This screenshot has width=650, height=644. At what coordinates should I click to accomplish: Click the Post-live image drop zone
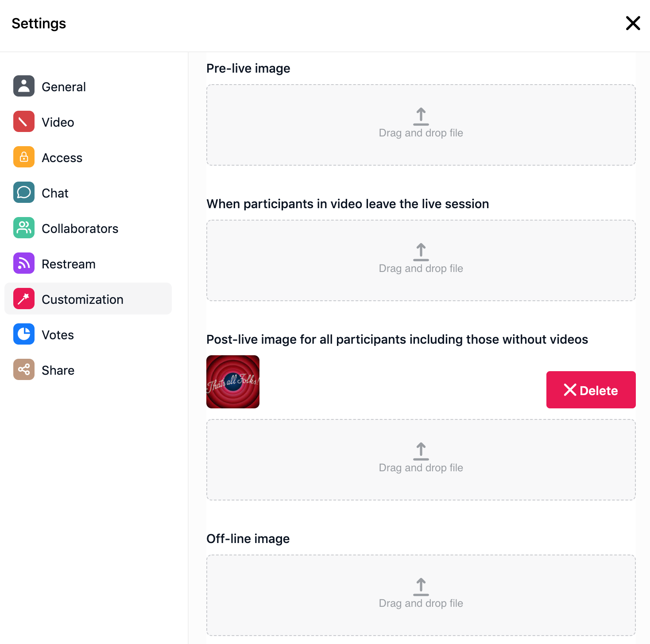(x=421, y=460)
